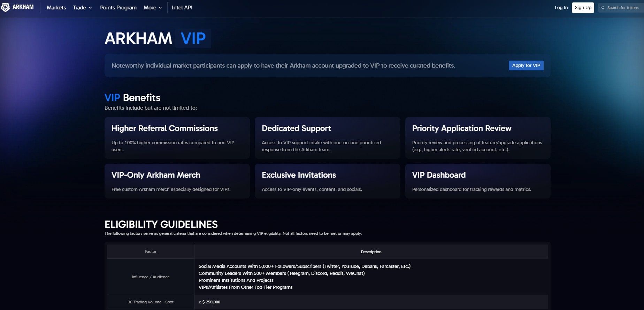Image resolution: width=644 pixels, height=310 pixels.
Task: Click the search magnifier icon
Action: click(x=603, y=8)
